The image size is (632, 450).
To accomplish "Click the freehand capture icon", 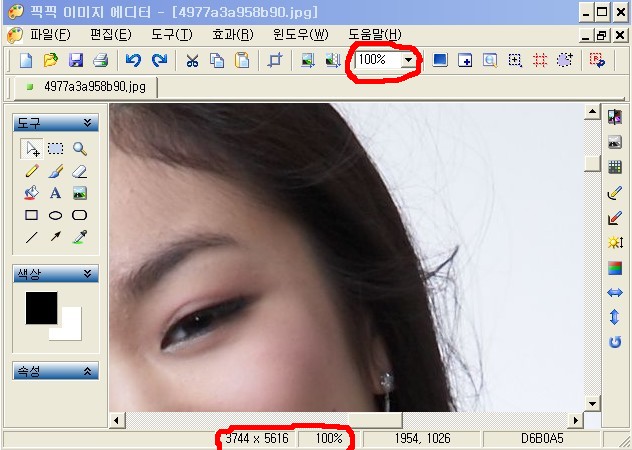I will click(x=565, y=60).
